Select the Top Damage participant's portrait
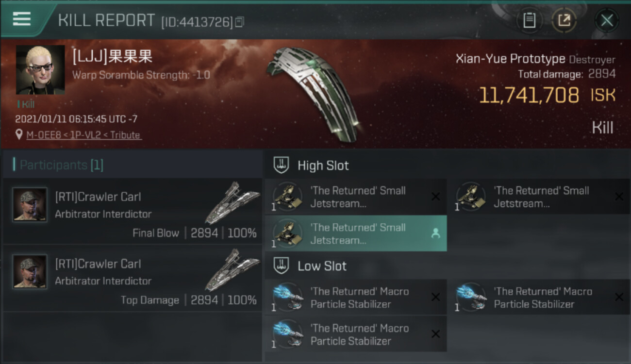631x364 pixels. (30, 272)
